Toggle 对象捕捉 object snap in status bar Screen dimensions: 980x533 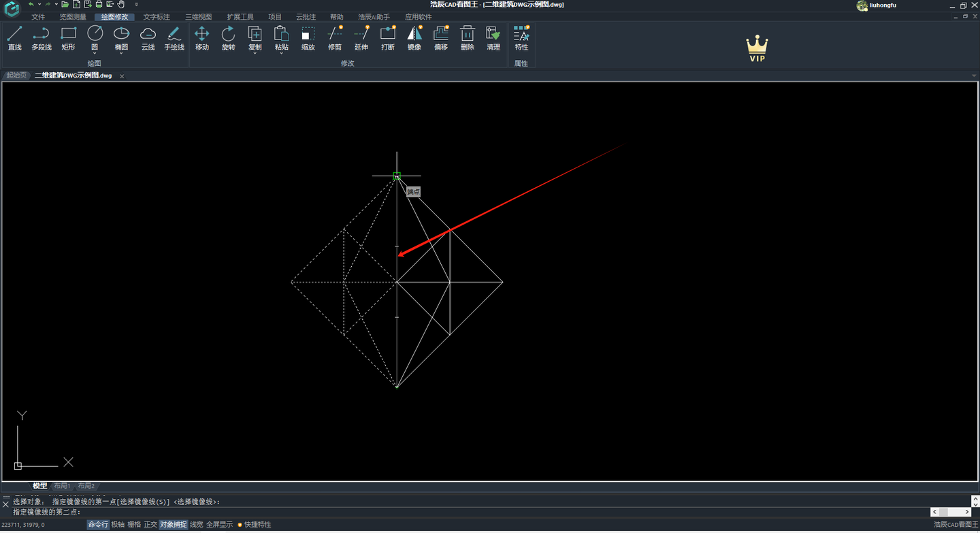pos(173,525)
